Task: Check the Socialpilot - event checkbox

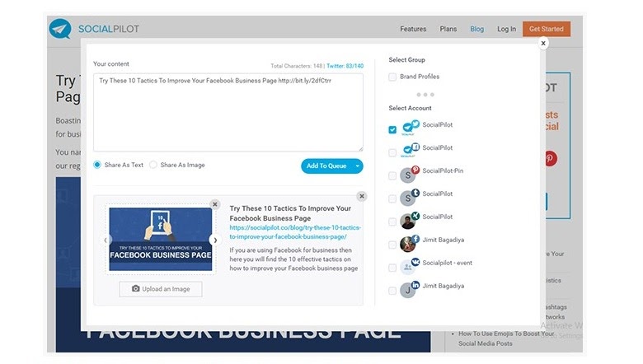Action: [x=392, y=268]
